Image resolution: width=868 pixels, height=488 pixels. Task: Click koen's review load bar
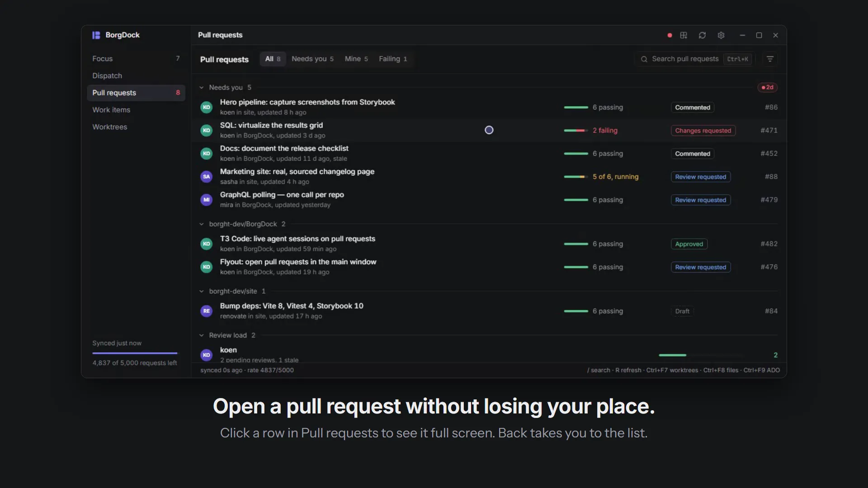coord(700,355)
